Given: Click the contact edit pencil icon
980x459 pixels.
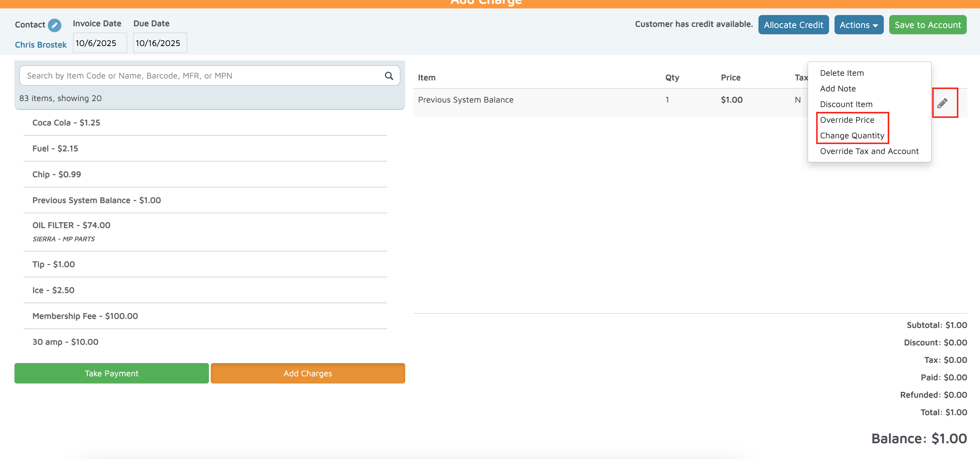Looking at the screenshot, I should click(54, 25).
